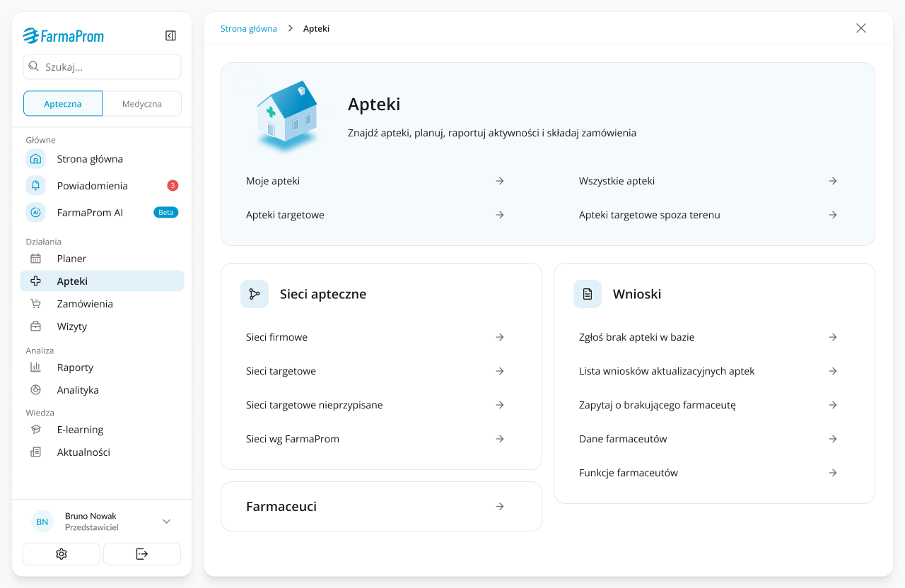Switch to the Medyczna tab

pos(142,103)
